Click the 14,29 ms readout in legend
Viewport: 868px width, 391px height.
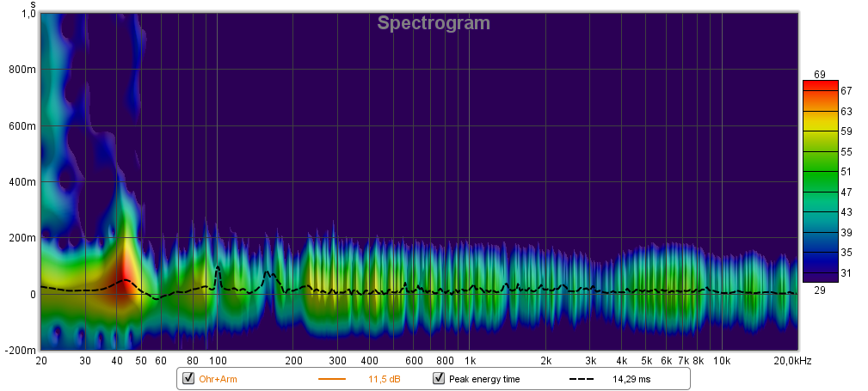(x=631, y=379)
